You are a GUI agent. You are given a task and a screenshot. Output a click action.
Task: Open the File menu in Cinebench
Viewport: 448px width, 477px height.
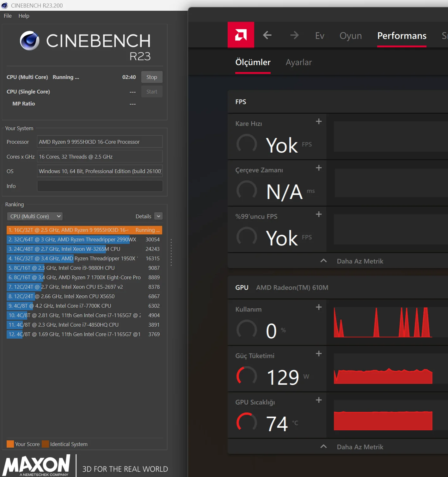point(8,16)
